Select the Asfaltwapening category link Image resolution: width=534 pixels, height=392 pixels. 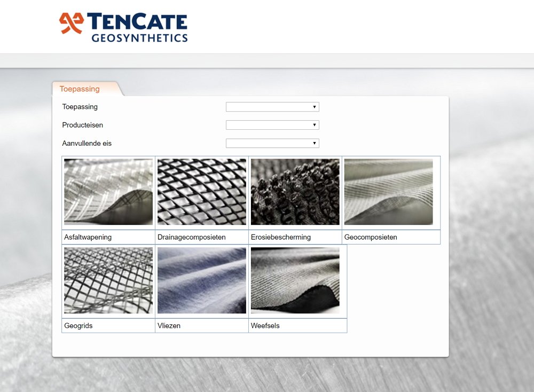point(84,237)
